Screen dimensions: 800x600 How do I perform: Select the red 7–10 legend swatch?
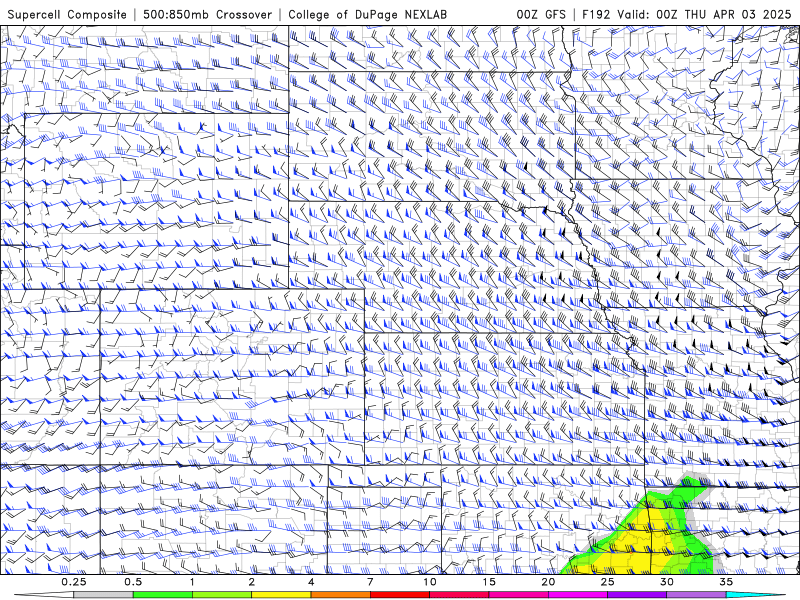coord(400,595)
